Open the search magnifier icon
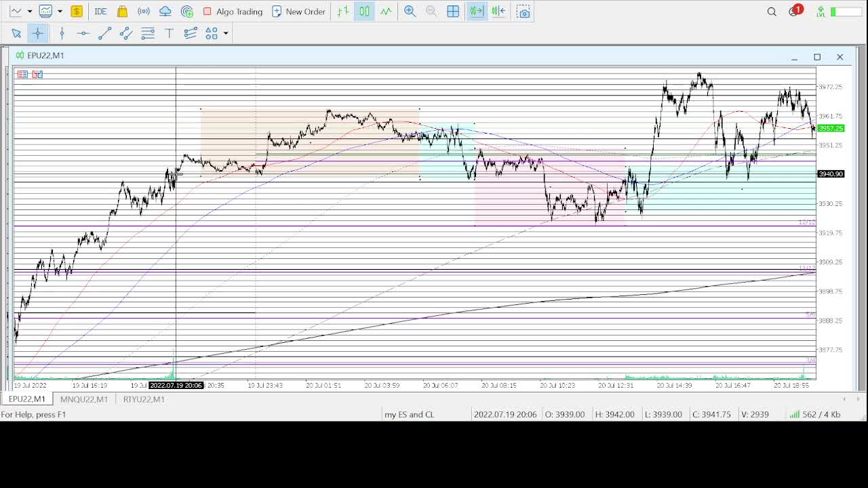Screen dimensions: 868x488 pyautogui.click(x=772, y=12)
